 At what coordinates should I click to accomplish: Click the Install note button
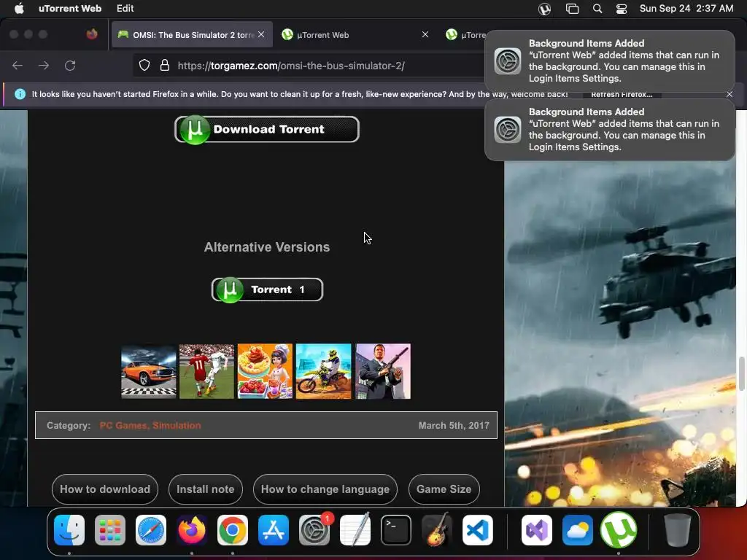(205, 489)
